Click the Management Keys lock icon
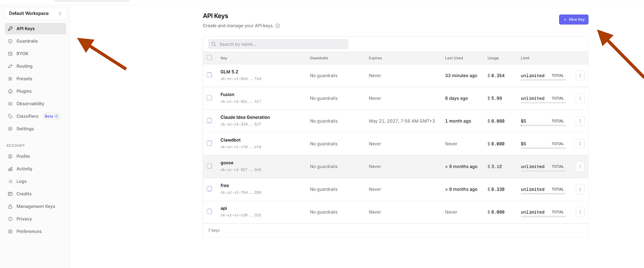Viewport: 644px width, 268px height. click(11, 207)
